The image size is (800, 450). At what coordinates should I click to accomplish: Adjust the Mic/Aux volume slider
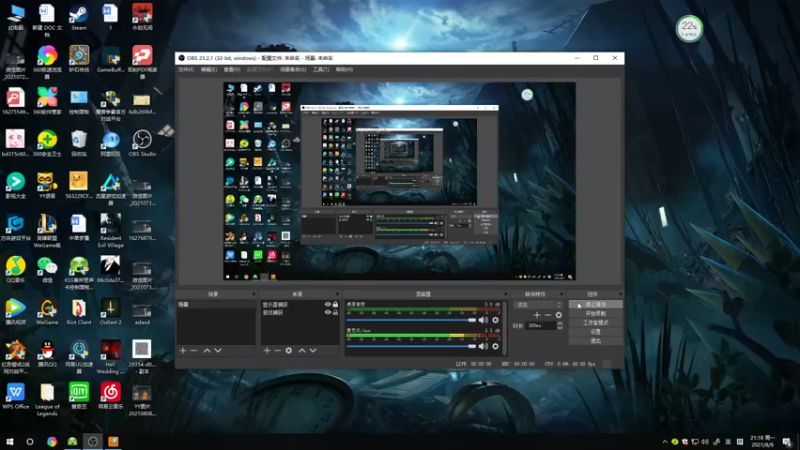411,346
